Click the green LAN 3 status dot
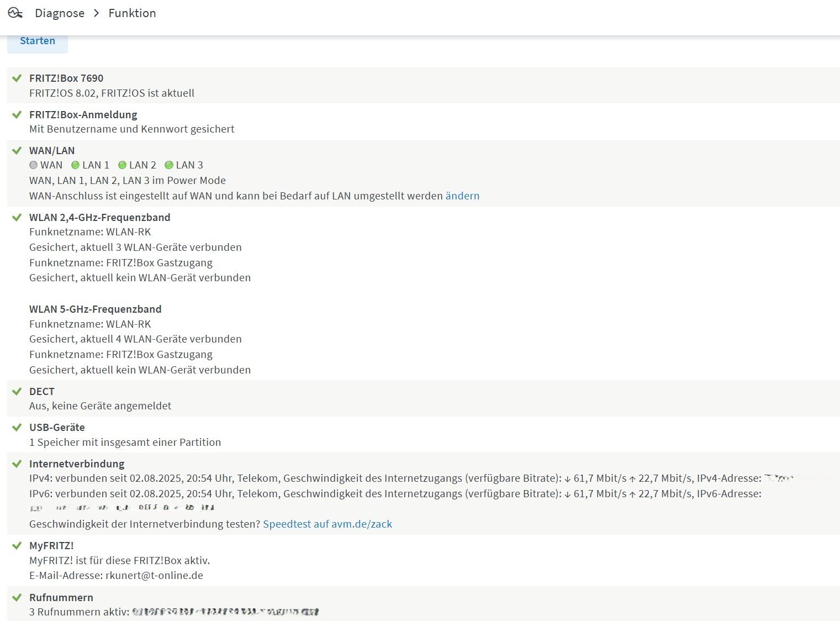 pyautogui.click(x=170, y=165)
